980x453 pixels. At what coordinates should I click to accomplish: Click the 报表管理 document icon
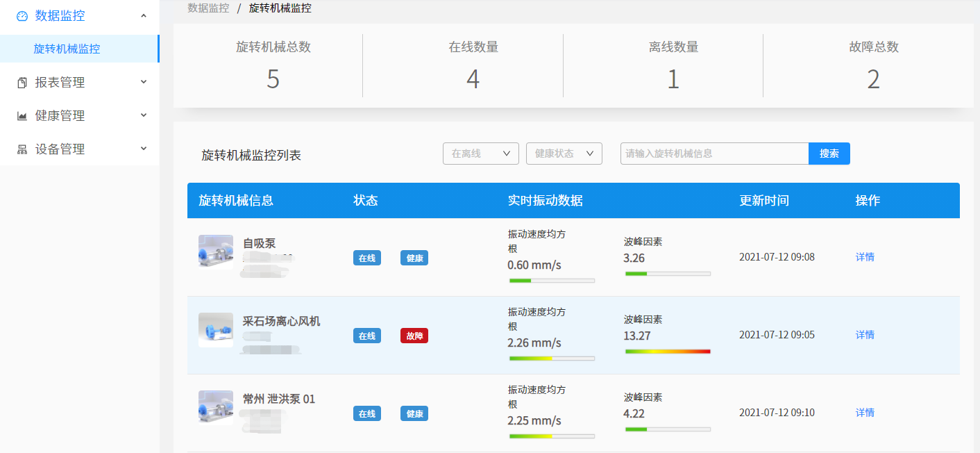coord(22,83)
